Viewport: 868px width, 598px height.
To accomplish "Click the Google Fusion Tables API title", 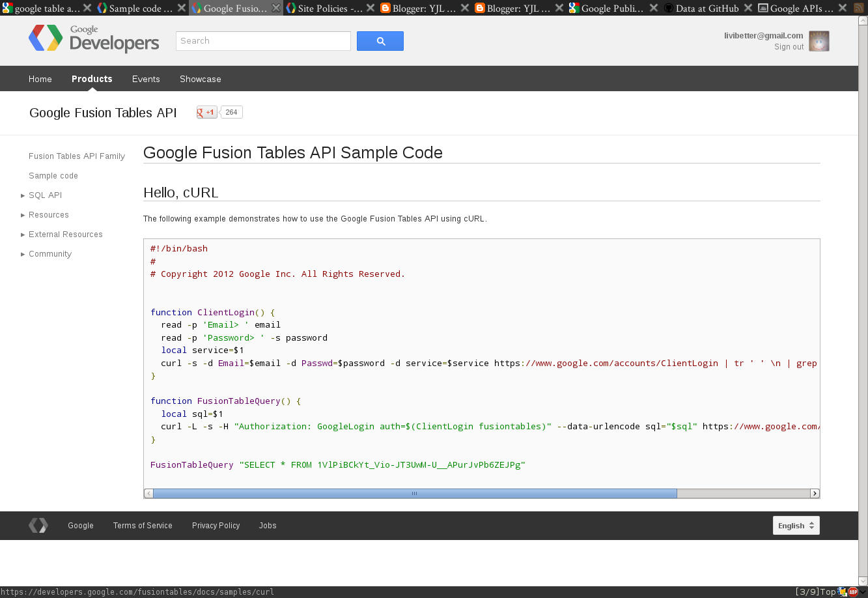I will pyautogui.click(x=103, y=113).
